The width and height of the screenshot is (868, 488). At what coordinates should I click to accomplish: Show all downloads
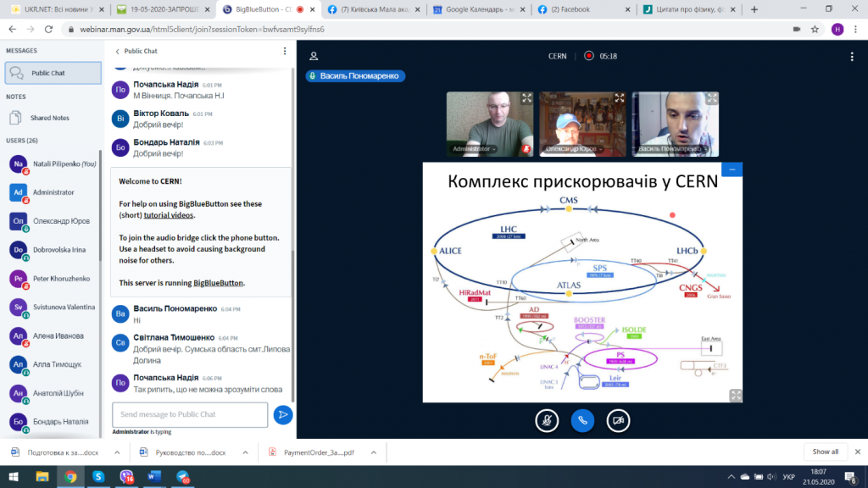[x=826, y=452]
